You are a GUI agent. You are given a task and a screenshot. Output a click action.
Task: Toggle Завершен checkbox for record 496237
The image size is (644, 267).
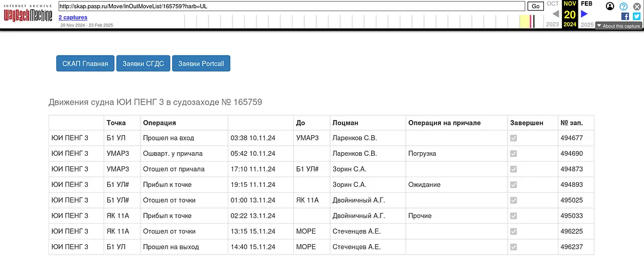click(513, 247)
